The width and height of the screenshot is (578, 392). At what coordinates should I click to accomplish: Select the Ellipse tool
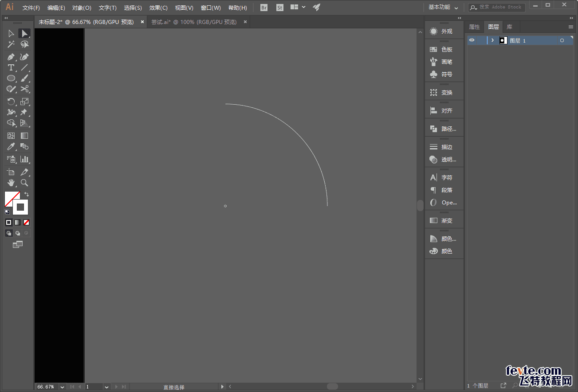pyautogui.click(x=11, y=78)
